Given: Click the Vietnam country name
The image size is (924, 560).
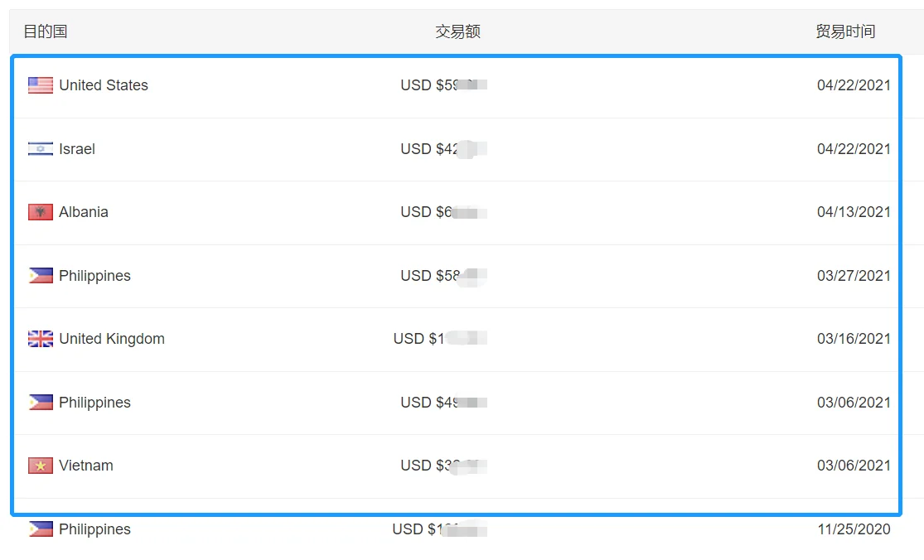Looking at the screenshot, I should pyautogui.click(x=86, y=466).
